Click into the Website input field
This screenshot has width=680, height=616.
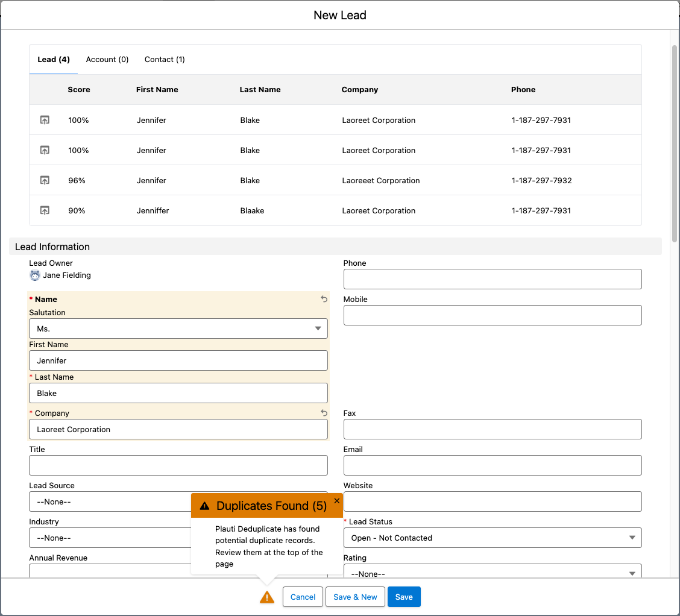coord(493,501)
